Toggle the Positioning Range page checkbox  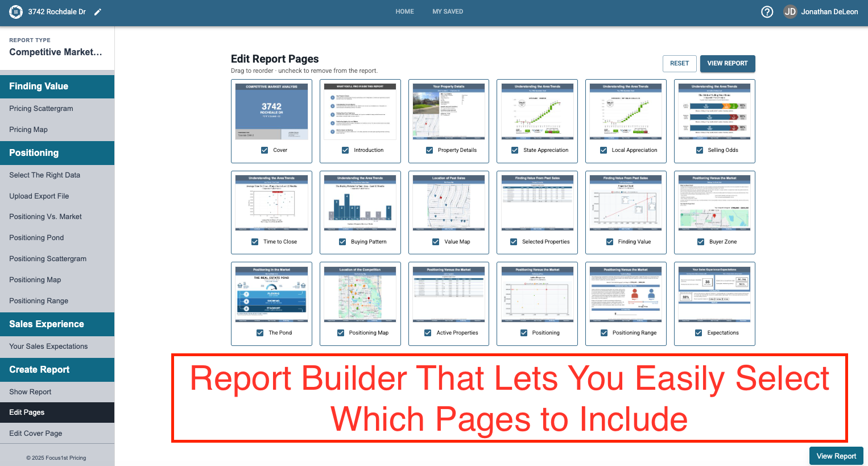(604, 333)
